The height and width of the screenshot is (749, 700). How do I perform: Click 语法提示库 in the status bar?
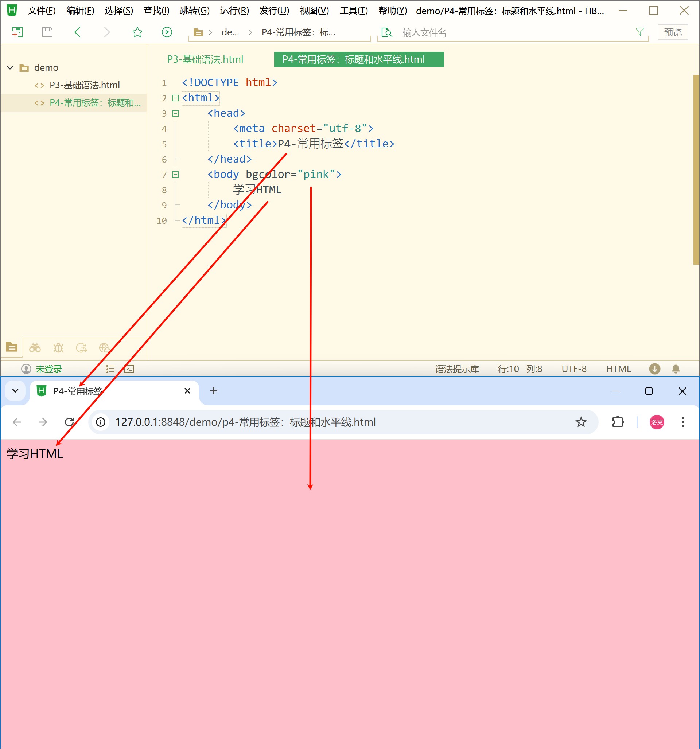pyautogui.click(x=457, y=369)
